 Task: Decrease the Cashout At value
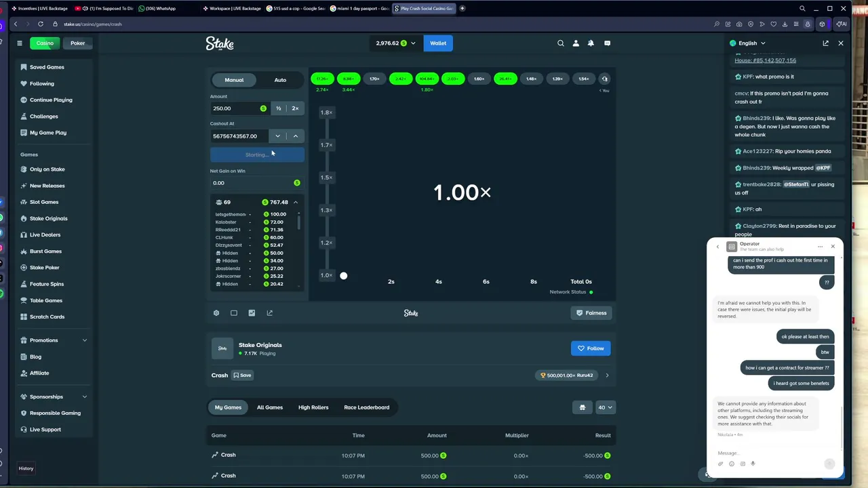277,136
